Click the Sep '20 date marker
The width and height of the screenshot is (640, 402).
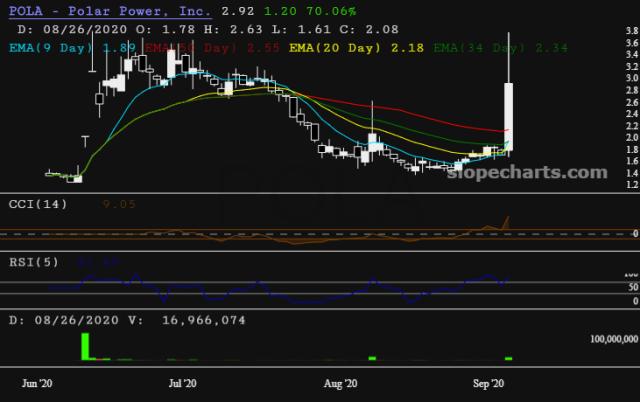[488, 383]
